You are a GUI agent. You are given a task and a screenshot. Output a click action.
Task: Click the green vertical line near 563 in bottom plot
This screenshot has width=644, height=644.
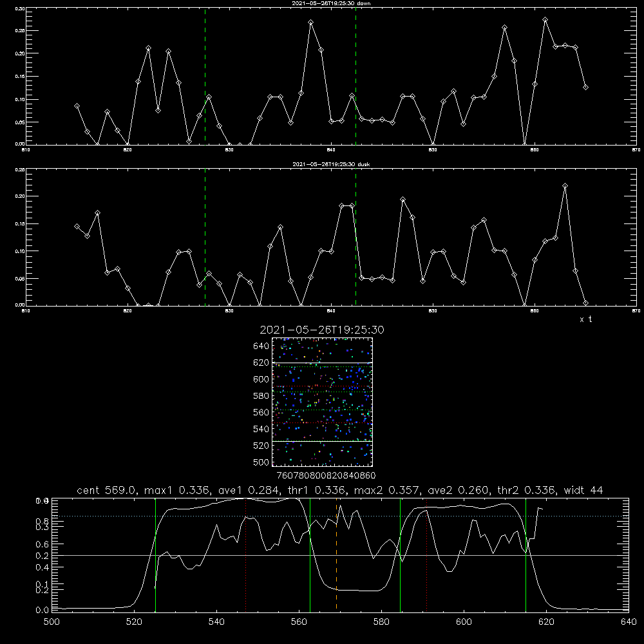coord(310,554)
